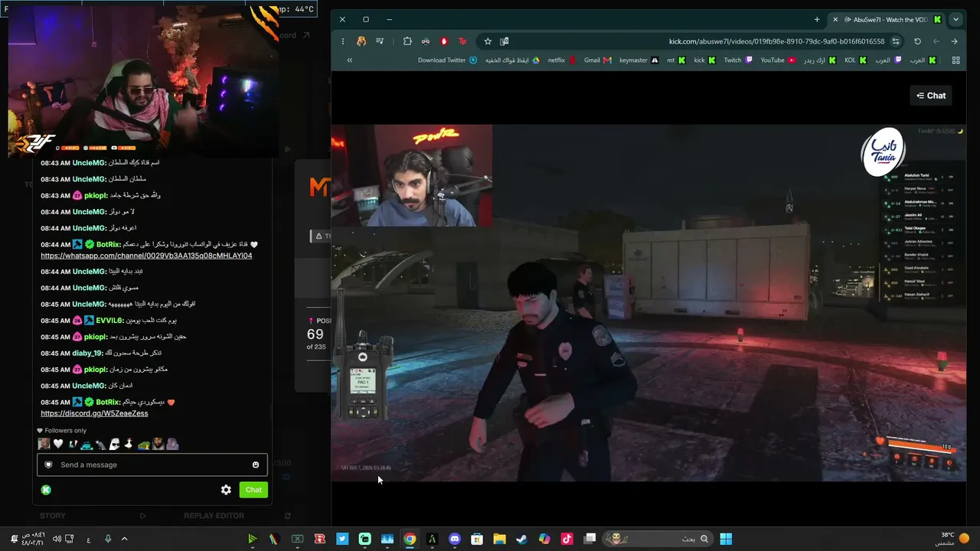Open chat settings gear icon
This screenshot has height=551, width=980.
(x=226, y=490)
